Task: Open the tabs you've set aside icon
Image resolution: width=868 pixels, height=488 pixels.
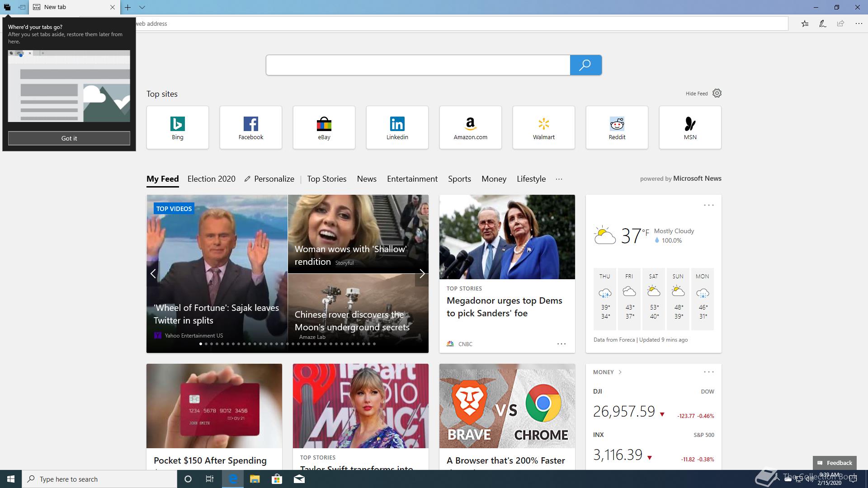Action: (7, 7)
